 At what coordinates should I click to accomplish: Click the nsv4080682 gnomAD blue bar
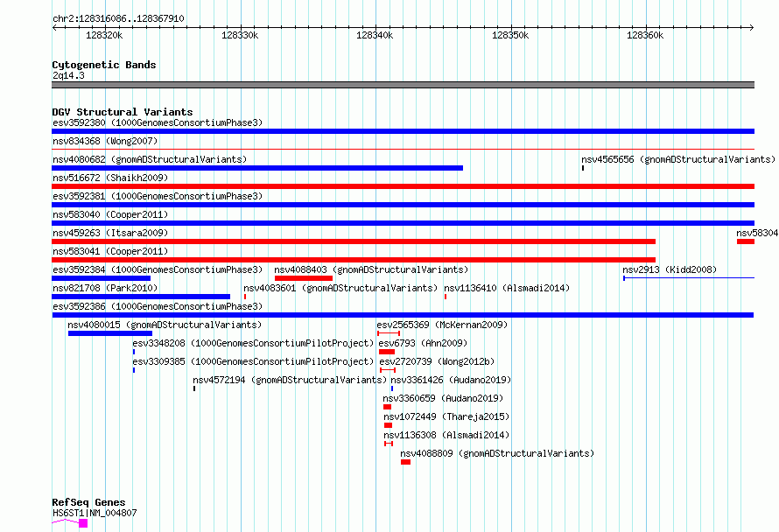(x=257, y=168)
